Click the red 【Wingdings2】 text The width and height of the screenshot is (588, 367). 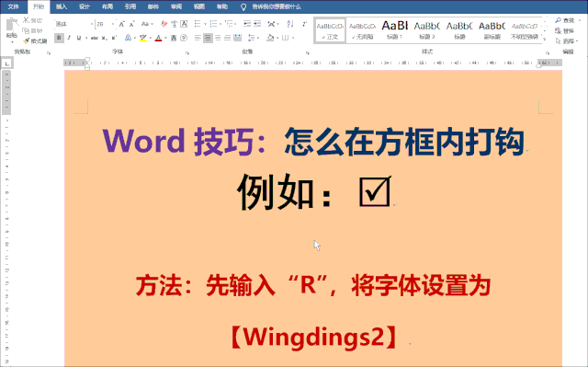314,337
